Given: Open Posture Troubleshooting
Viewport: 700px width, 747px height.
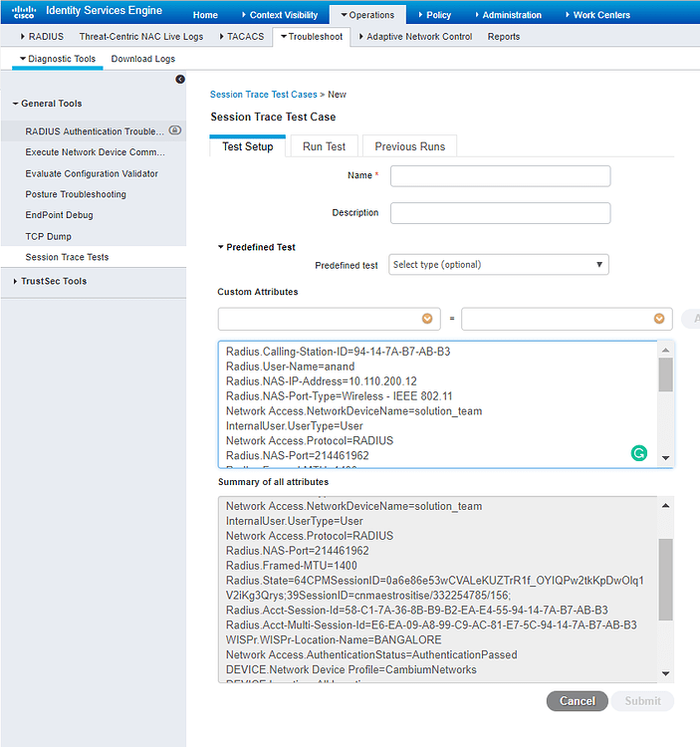Looking at the screenshot, I should point(76,194).
